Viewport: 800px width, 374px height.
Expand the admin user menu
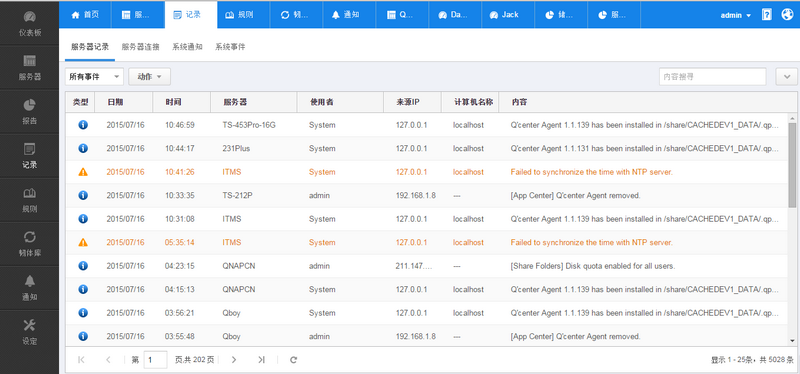tap(735, 15)
